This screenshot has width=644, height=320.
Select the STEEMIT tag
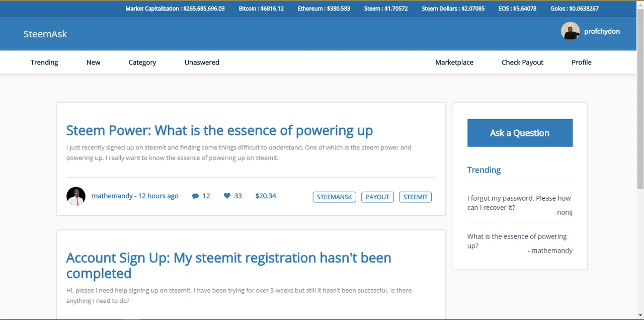tap(415, 197)
